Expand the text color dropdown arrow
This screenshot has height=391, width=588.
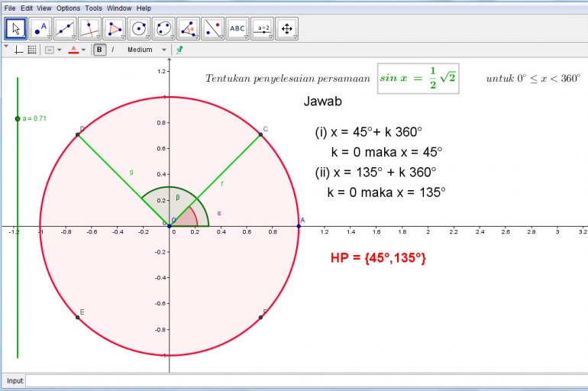point(84,50)
